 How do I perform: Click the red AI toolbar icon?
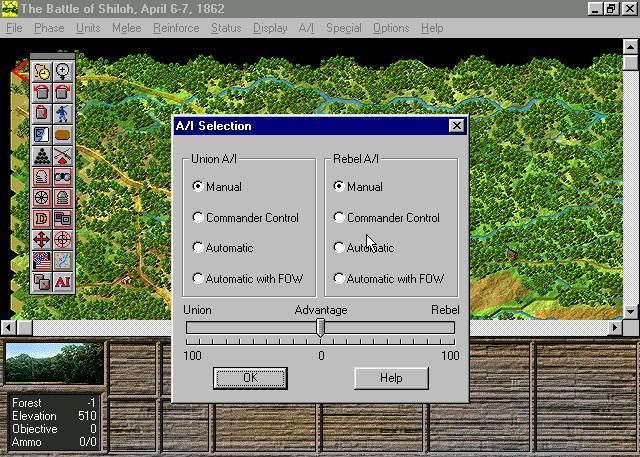(63, 282)
